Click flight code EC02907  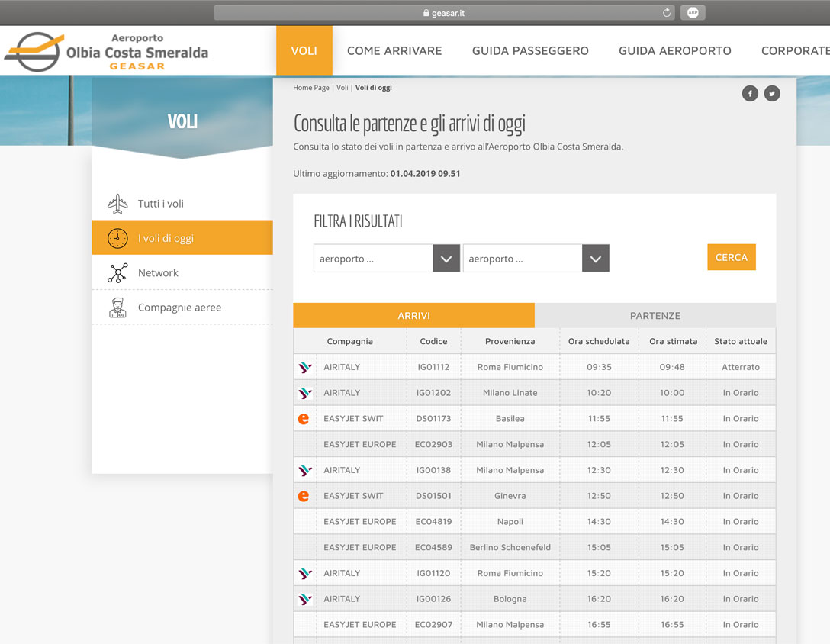[433, 625]
